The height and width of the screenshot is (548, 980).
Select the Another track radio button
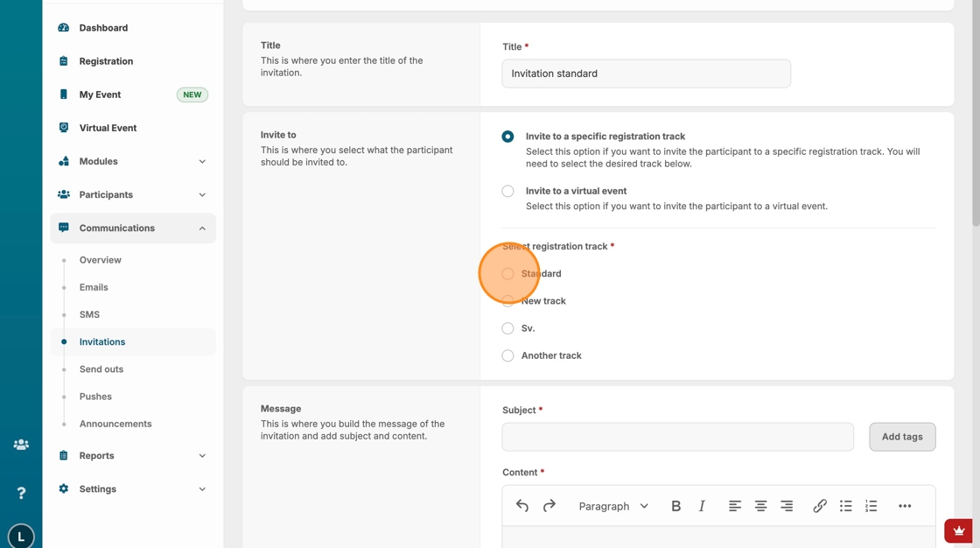point(507,355)
